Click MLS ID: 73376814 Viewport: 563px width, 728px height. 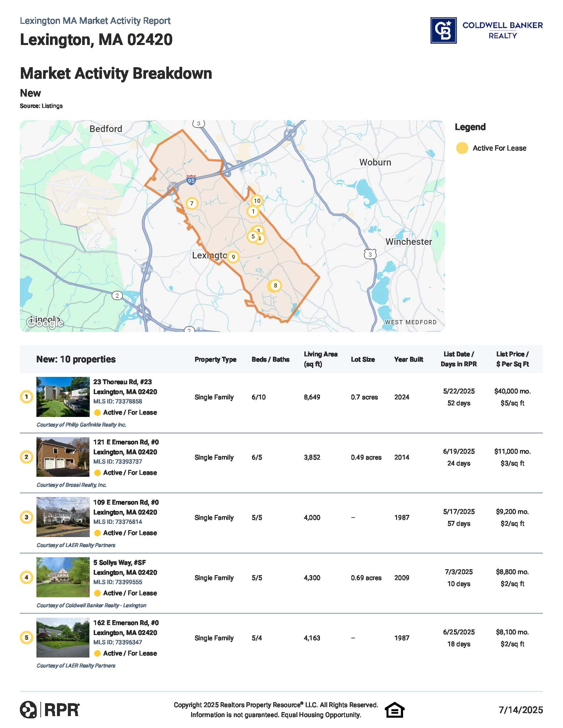point(118,522)
